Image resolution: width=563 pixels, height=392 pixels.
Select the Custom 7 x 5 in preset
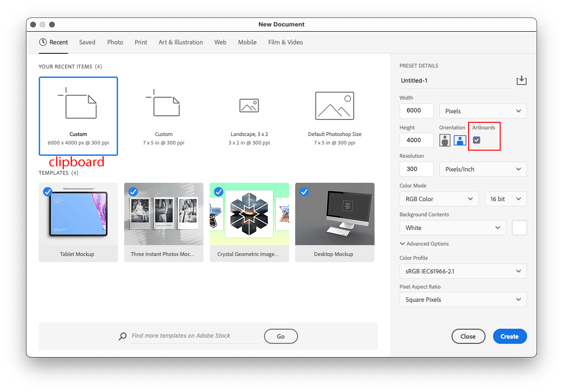tap(163, 116)
